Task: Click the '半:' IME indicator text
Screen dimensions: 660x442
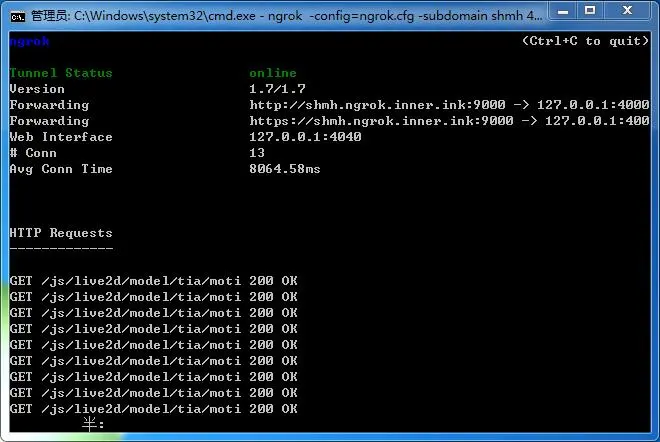Action: [x=93, y=424]
